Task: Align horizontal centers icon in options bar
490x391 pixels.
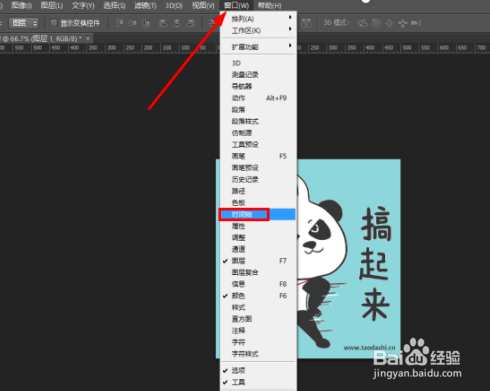Action: [x=177, y=23]
